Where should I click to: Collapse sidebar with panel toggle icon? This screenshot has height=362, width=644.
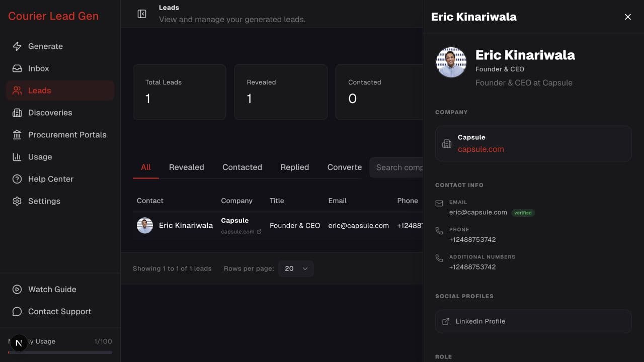(142, 14)
